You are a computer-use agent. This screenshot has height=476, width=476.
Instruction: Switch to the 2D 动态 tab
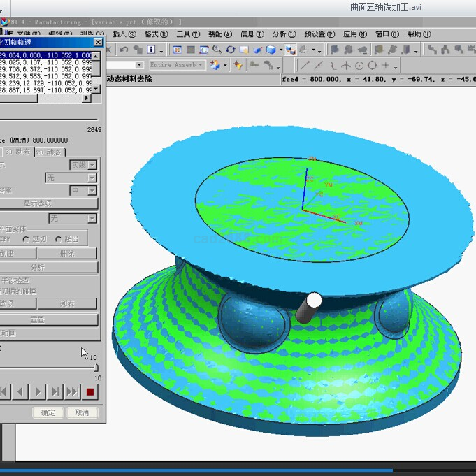(x=49, y=152)
